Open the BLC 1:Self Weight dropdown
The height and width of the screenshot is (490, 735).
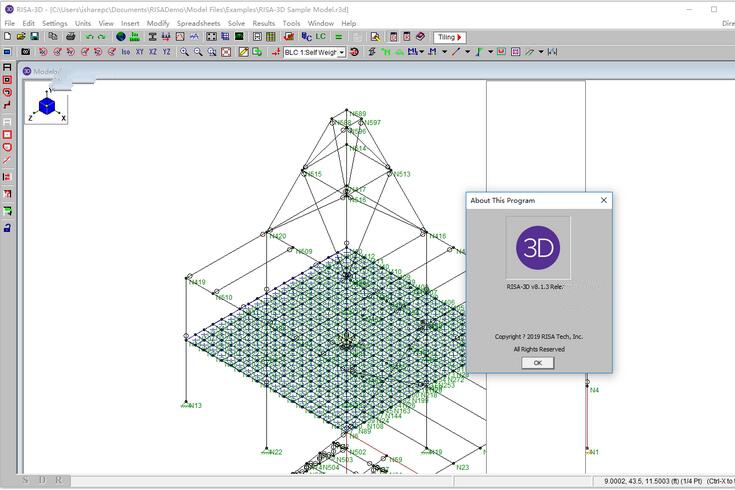(x=342, y=53)
